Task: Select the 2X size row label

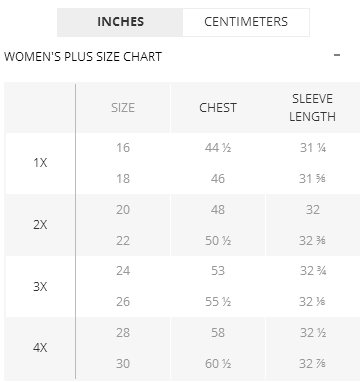Action: pos(40,225)
